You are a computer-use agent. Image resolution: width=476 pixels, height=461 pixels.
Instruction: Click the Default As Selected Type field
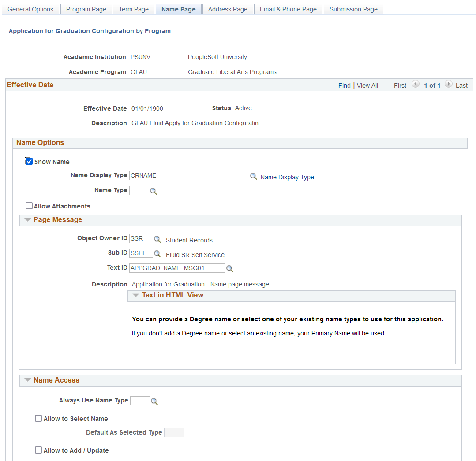pos(174,432)
